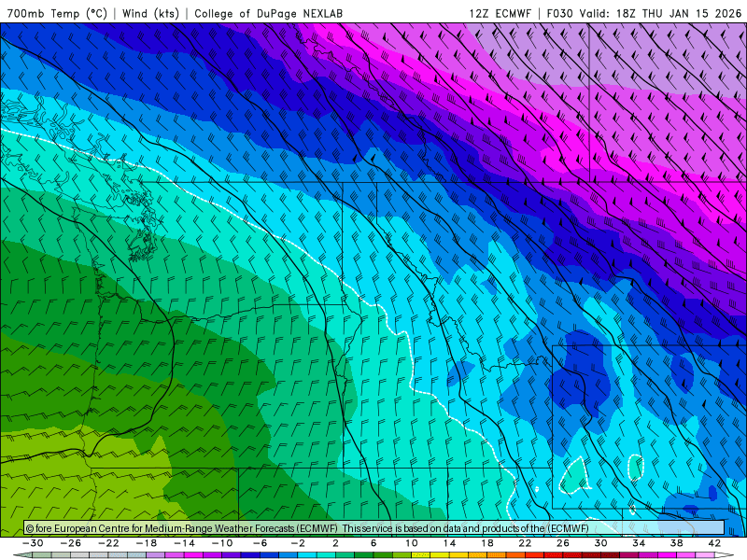Click the −22 color scale label
The height and width of the screenshot is (560, 747).
[x=108, y=543]
